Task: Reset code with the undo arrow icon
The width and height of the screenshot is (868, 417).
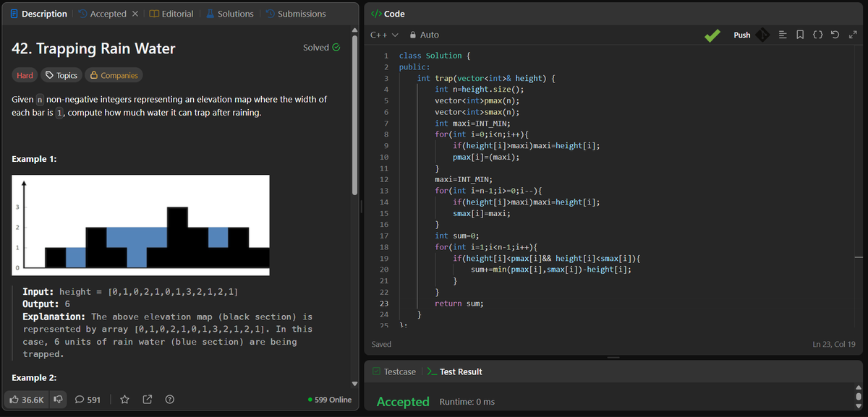Action: 836,35
